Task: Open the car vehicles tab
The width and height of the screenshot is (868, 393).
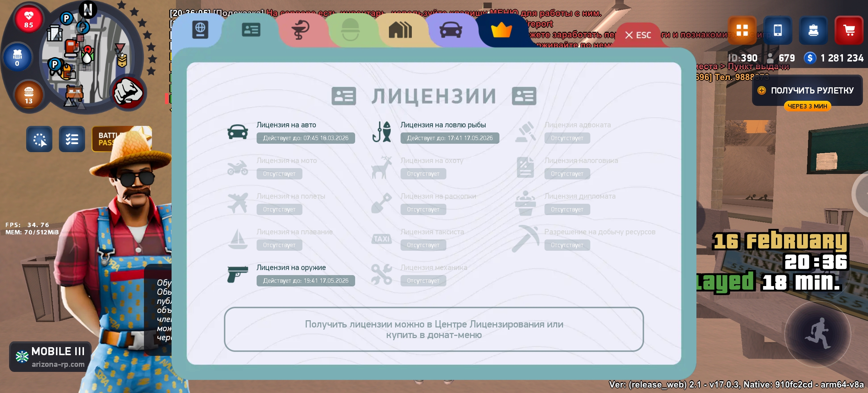Action: pyautogui.click(x=451, y=30)
